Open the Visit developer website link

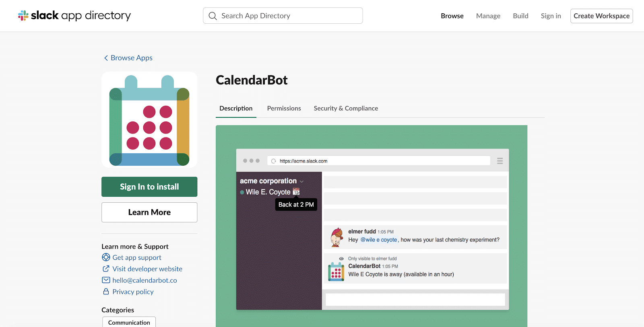pos(147,269)
